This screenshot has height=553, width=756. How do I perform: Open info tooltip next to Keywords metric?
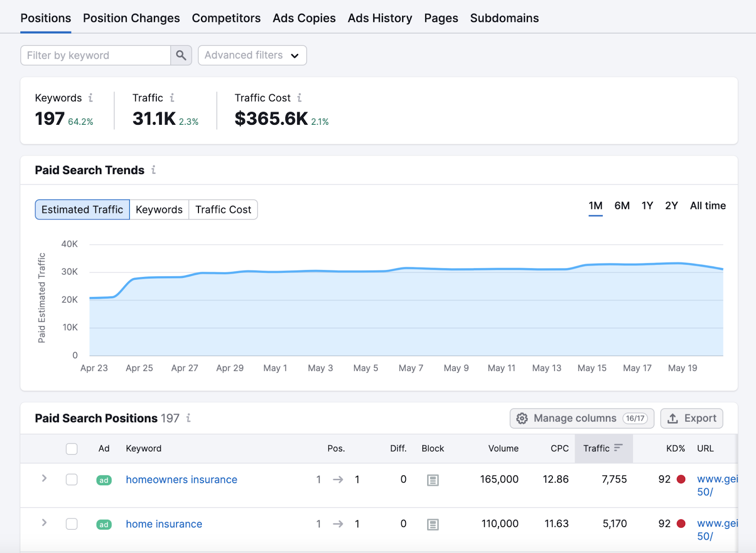click(x=91, y=98)
